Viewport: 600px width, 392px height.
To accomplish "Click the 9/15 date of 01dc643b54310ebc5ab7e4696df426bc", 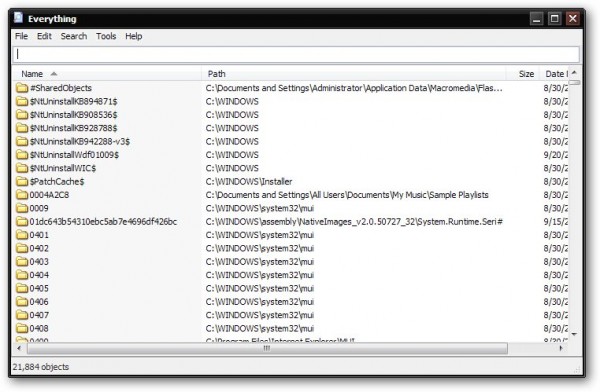I will (x=556, y=222).
